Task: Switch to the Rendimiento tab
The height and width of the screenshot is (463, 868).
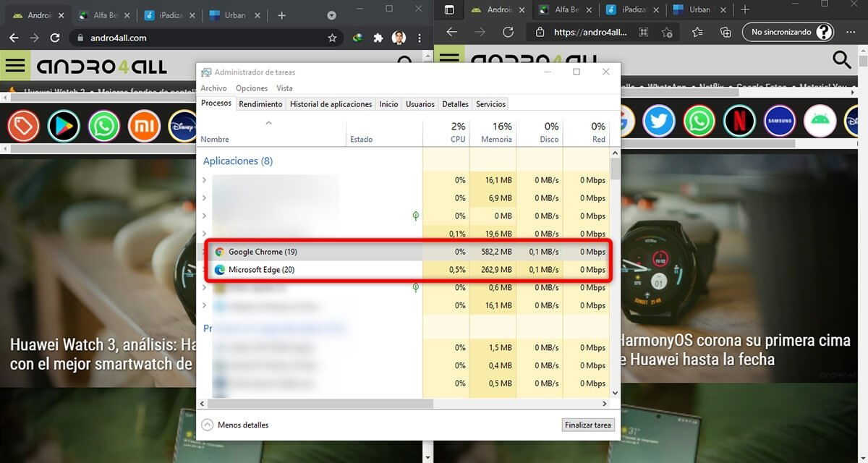Action: point(260,103)
